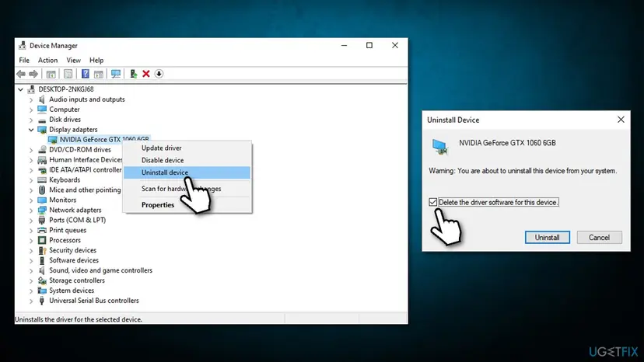Screen dimensions: 644x362
Task: Open the Action menu
Action: (x=47, y=61)
